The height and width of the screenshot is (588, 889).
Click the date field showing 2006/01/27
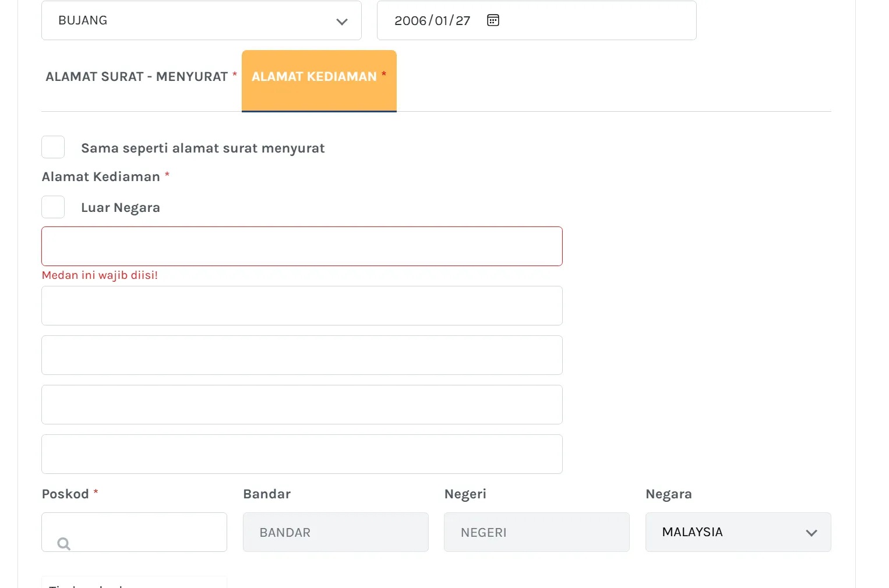coord(537,20)
